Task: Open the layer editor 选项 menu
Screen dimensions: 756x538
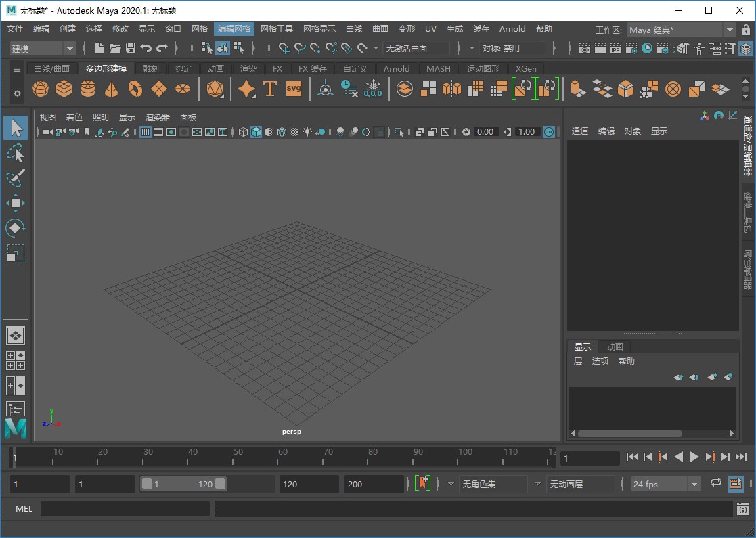Action: (600, 361)
